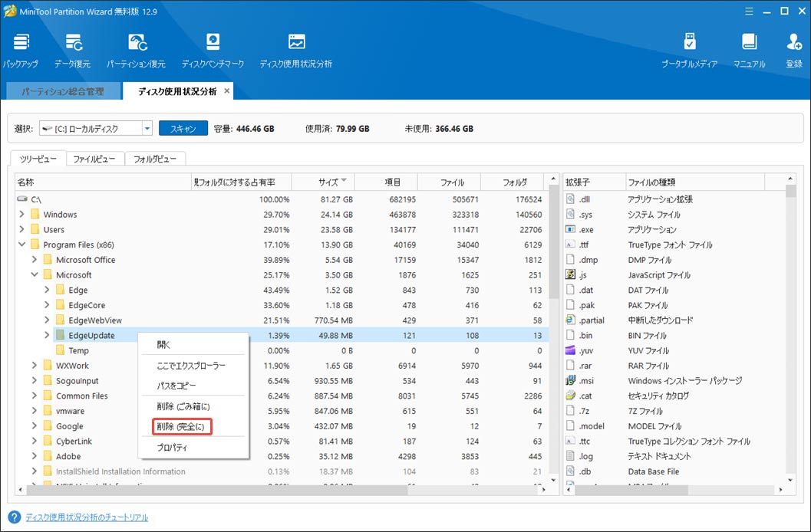Start ディスクベンチマーク tool
This screenshot has width=811, height=532.
[213, 51]
